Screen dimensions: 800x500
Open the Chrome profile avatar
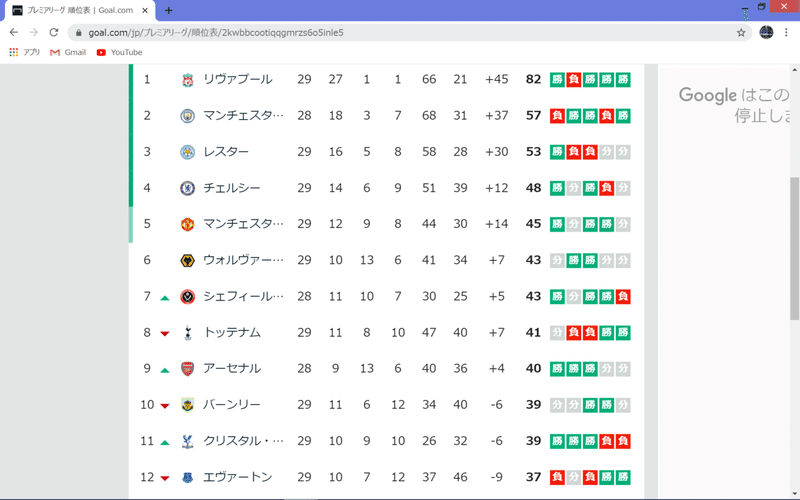(x=766, y=32)
